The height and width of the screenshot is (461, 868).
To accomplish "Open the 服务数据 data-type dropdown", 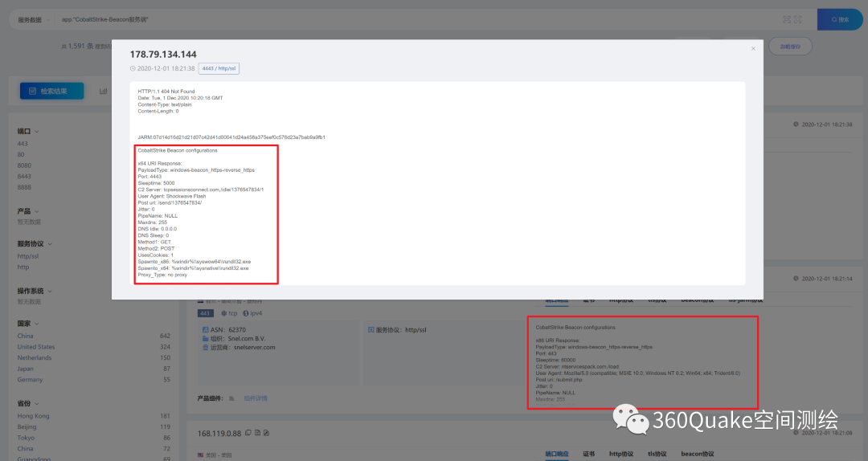I will [33, 19].
